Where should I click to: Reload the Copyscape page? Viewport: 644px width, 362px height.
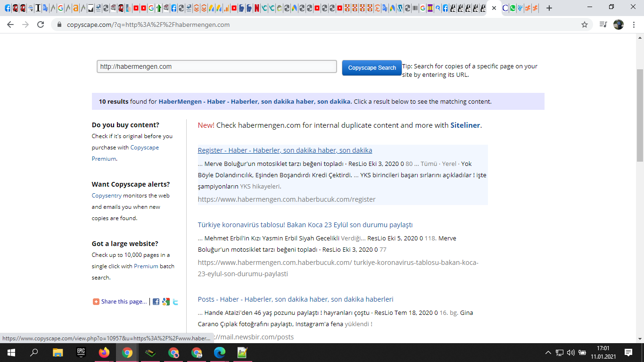pyautogui.click(x=41, y=25)
